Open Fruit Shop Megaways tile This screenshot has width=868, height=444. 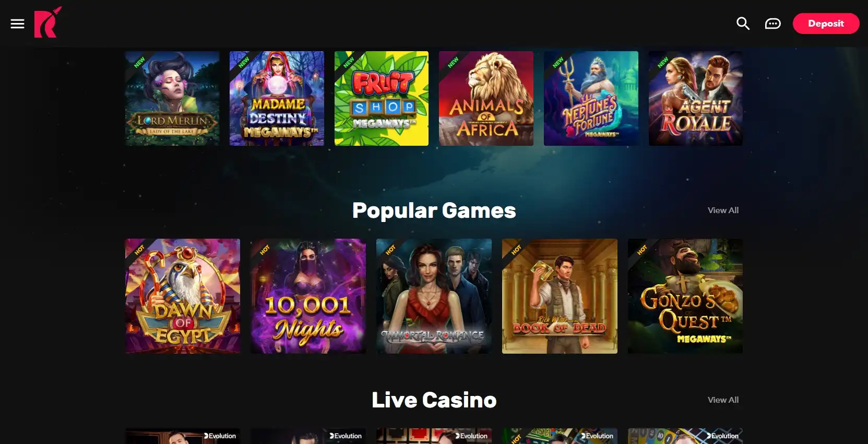[382, 98]
